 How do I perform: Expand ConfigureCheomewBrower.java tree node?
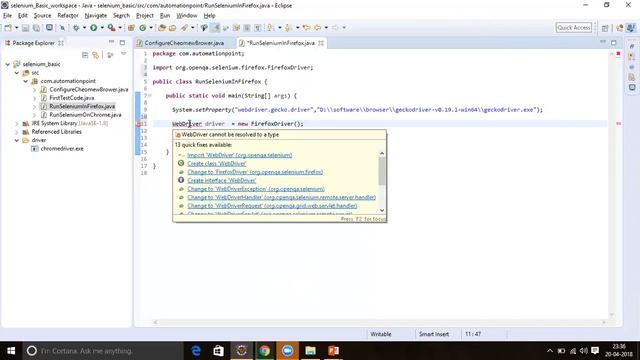click(35, 89)
